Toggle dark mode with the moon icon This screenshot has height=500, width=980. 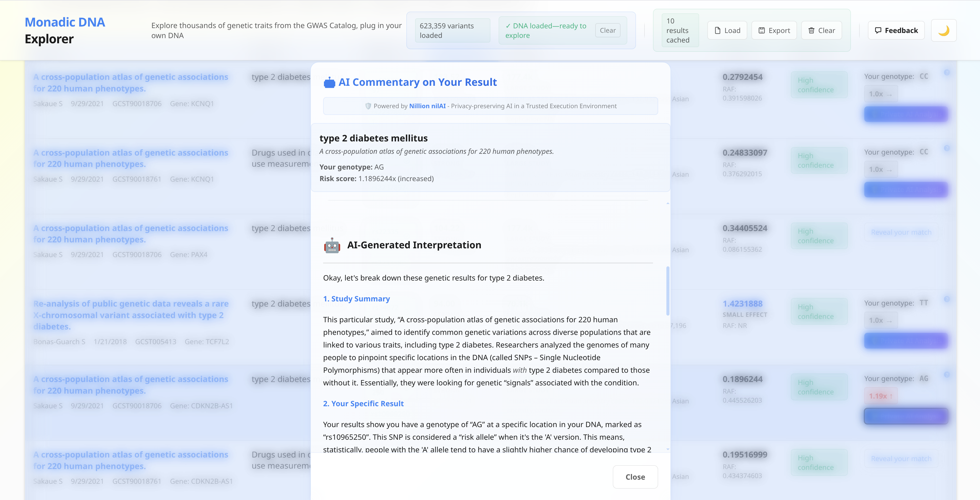pos(943,30)
